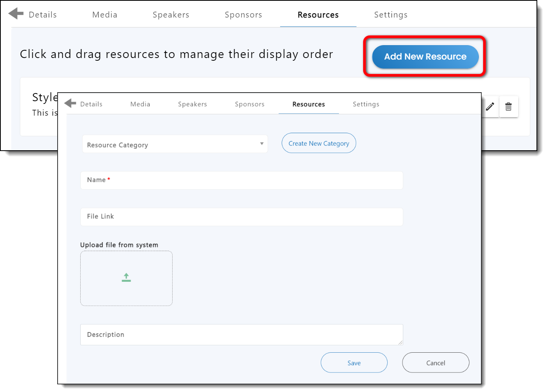Delete the resource using the trash icon
The height and width of the screenshot is (392, 547).
(508, 106)
